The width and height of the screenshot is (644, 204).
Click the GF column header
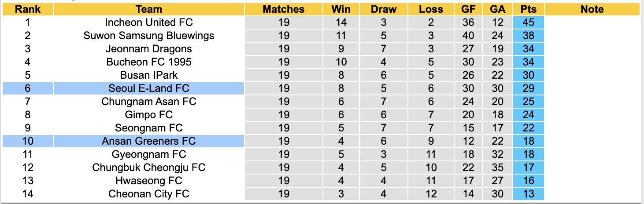point(468,9)
